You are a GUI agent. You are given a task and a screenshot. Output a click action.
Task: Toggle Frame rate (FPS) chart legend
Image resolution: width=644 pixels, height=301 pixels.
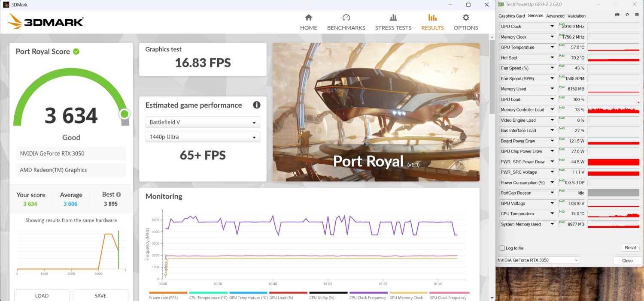(x=168, y=295)
